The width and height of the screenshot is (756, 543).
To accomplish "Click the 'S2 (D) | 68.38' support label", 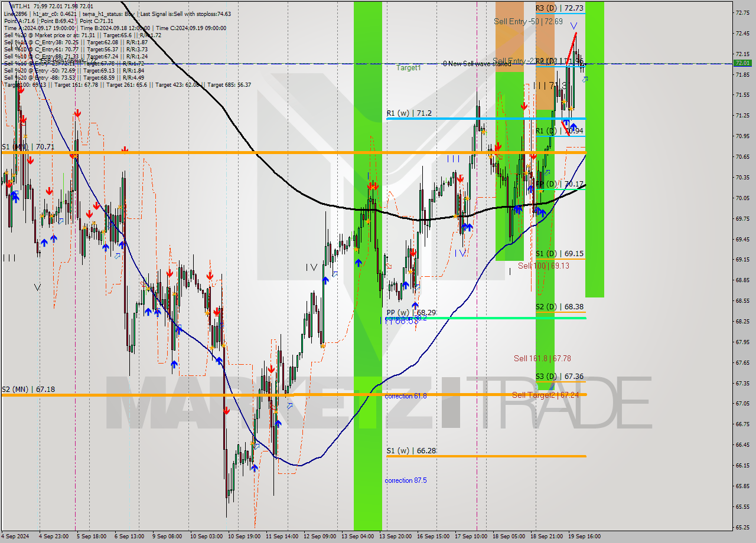I will 559,307.
